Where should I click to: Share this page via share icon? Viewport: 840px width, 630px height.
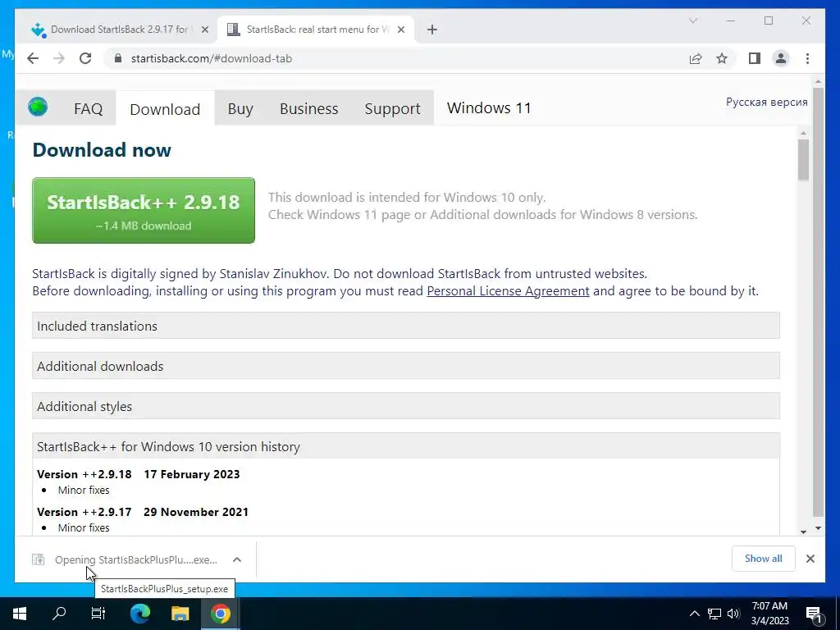pos(696,58)
